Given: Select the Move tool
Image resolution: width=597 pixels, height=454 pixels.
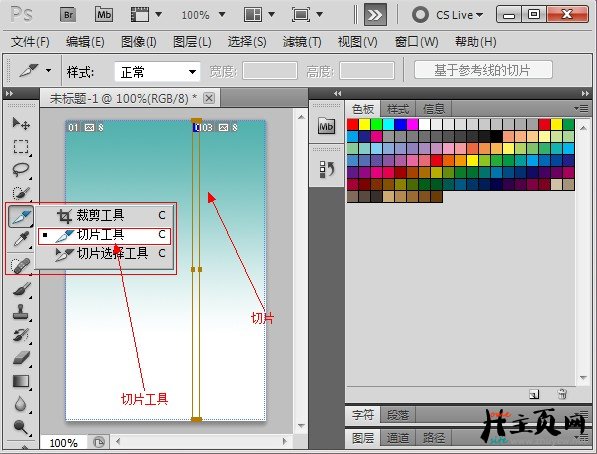Looking at the screenshot, I should [21, 123].
